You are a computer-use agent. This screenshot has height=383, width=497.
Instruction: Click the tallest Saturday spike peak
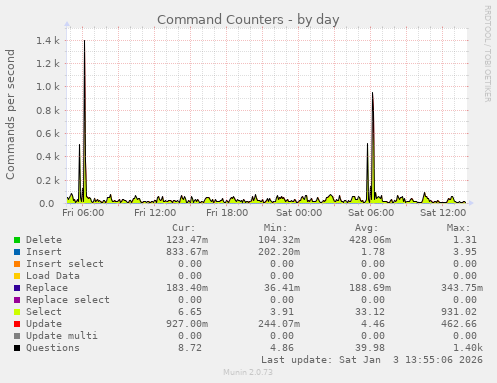pyautogui.click(x=372, y=93)
